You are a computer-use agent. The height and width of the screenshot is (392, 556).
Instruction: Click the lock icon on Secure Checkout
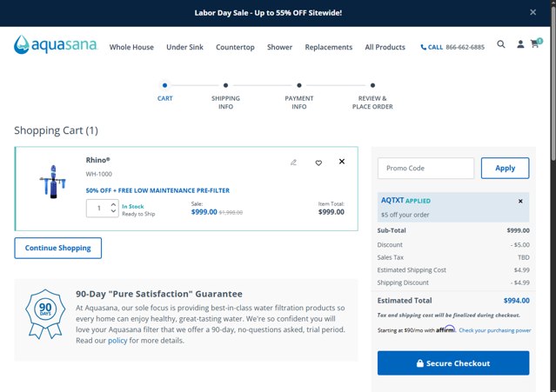pyautogui.click(x=420, y=363)
